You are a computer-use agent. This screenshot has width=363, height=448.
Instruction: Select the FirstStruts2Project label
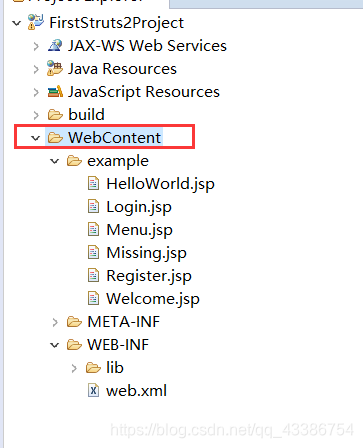coord(116,23)
